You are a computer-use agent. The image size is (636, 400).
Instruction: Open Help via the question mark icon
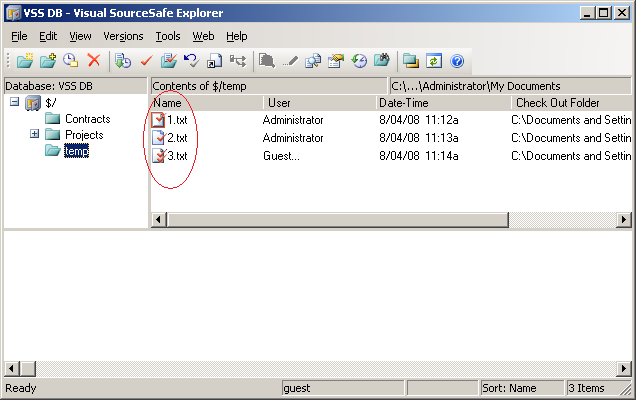(457, 61)
